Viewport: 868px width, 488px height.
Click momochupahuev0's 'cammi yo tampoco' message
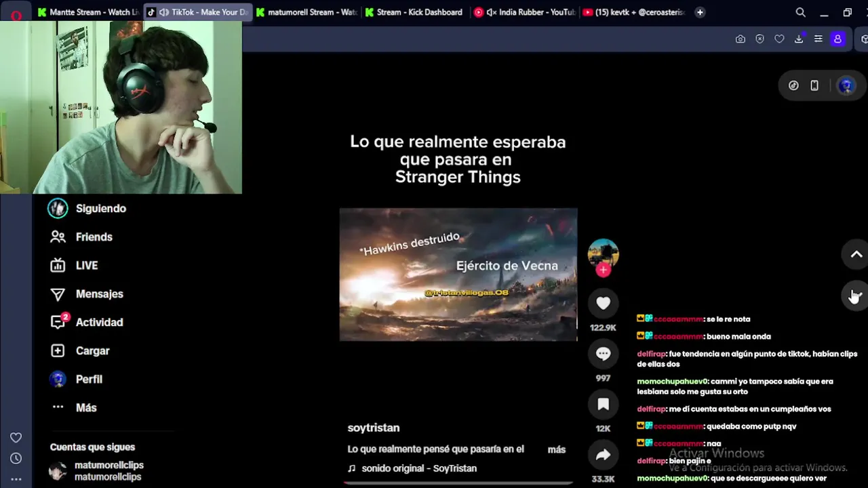[x=735, y=386]
